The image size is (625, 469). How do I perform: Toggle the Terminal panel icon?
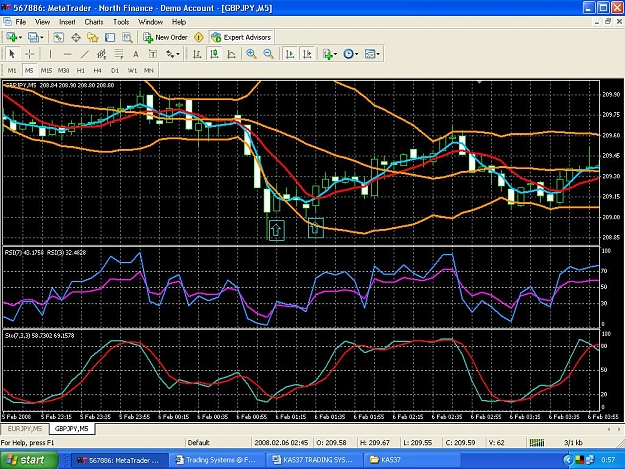pyautogui.click(x=110, y=37)
